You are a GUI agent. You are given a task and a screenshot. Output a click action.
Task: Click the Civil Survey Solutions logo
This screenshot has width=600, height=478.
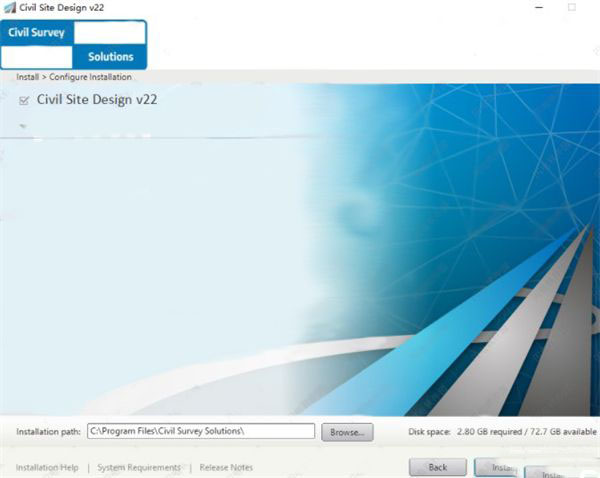click(x=75, y=44)
